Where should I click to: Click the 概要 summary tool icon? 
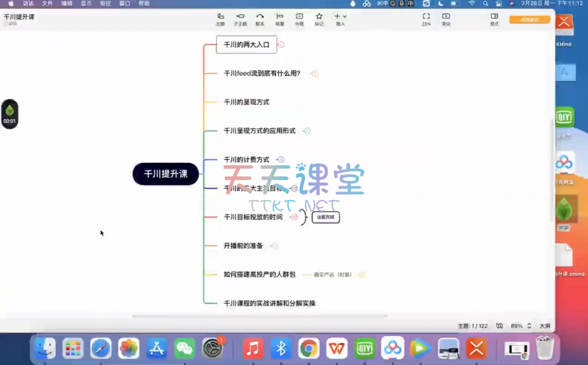[280, 18]
